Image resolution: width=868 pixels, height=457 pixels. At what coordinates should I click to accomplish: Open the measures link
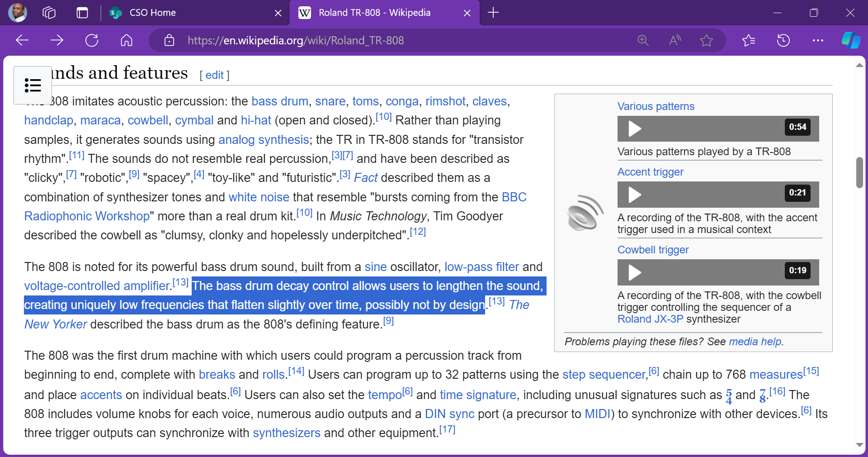click(776, 375)
